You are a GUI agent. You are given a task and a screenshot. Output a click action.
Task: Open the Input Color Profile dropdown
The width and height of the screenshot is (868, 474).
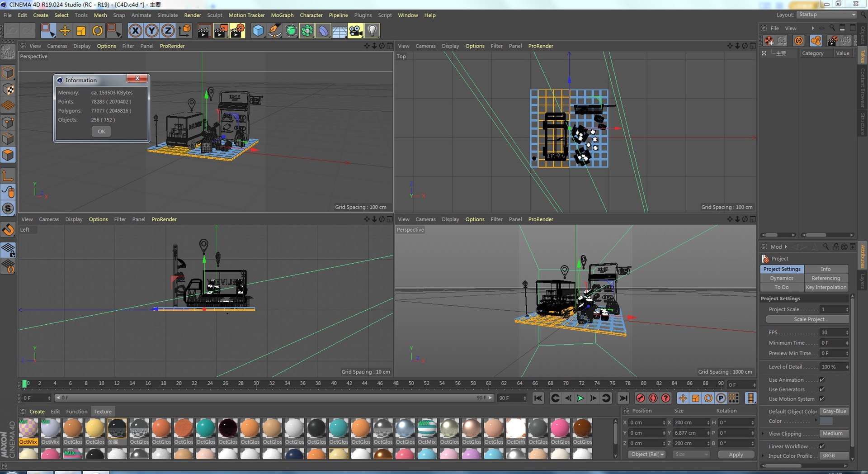click(x=834, y=456)
